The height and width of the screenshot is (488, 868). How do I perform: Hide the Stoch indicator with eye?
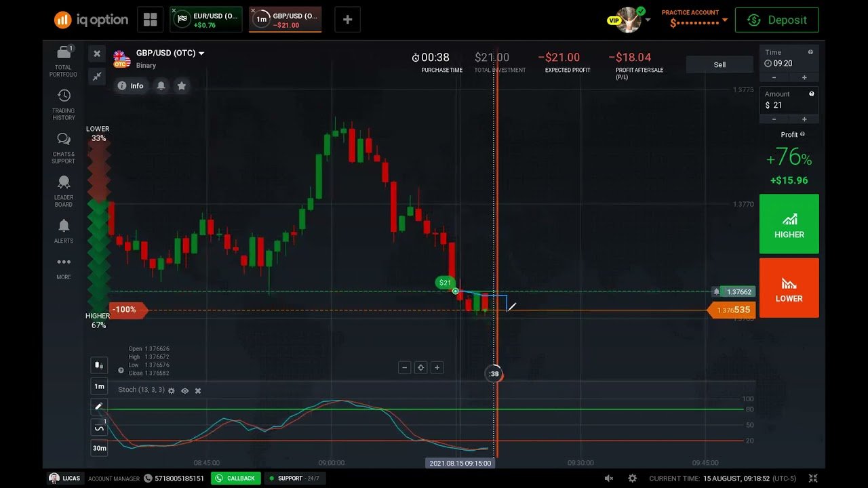184,391
